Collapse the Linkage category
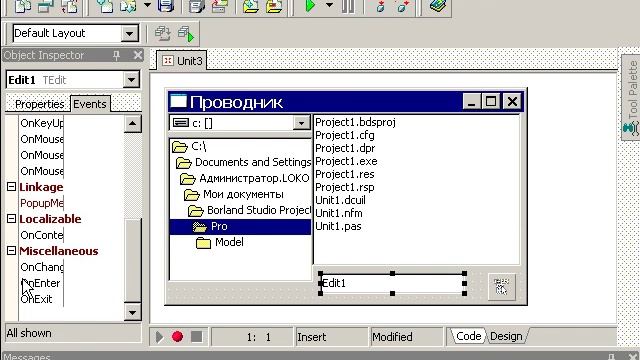640x360 pixels. [11, 187]
